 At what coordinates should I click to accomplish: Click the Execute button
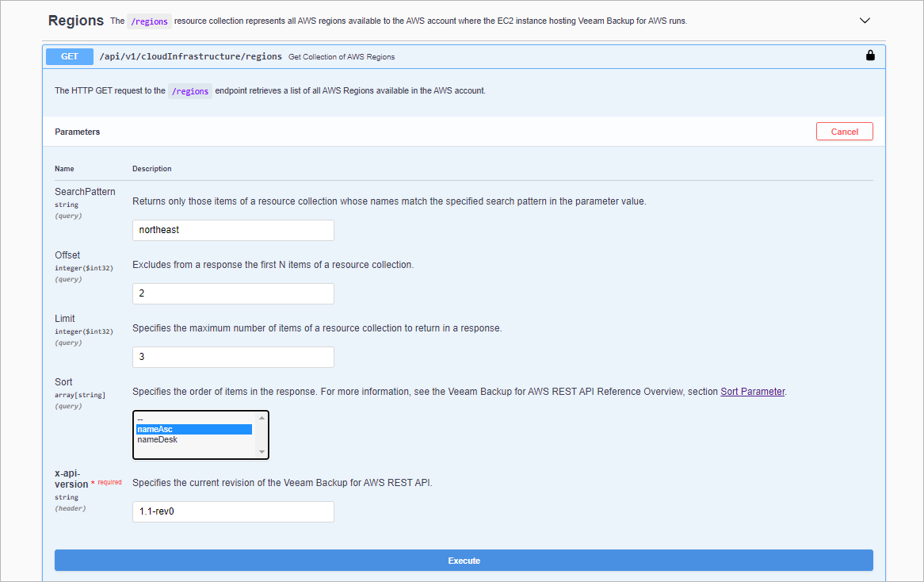[x=464, y=560]
